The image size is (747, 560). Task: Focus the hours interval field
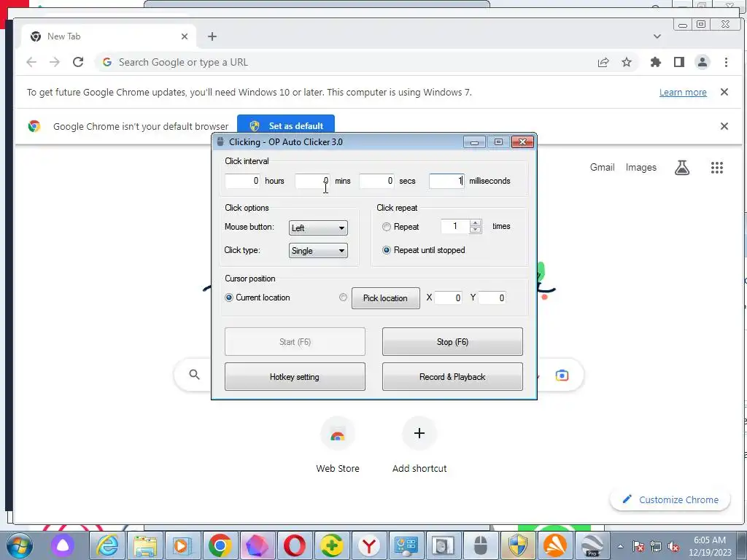point(243,181)
